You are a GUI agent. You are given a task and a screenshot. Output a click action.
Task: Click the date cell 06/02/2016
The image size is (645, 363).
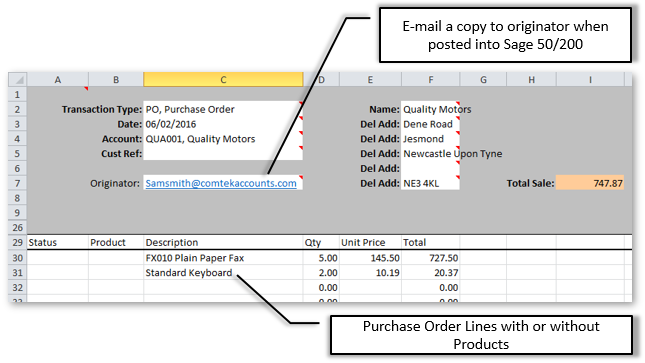point(223,124)
